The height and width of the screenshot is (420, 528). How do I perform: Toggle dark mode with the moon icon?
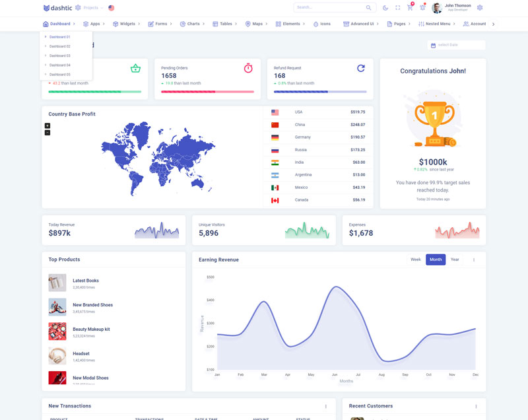[x=385, y=8]
